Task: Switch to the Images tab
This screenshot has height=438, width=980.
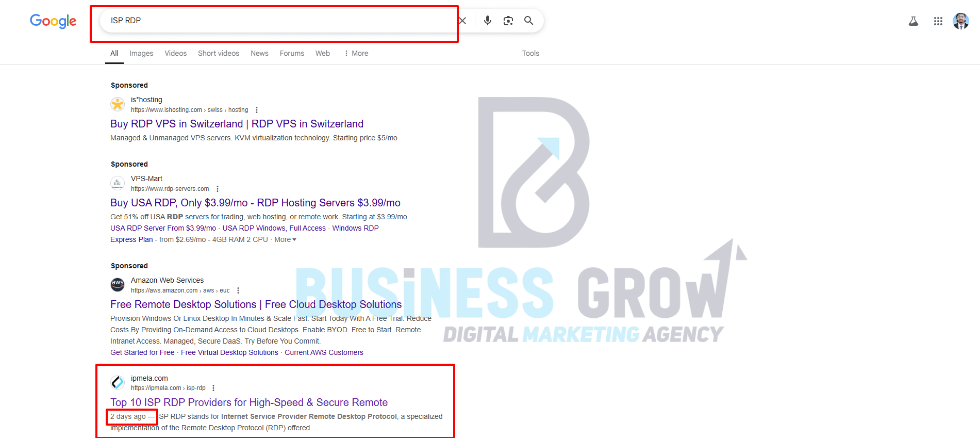Action: pos(141,53)
